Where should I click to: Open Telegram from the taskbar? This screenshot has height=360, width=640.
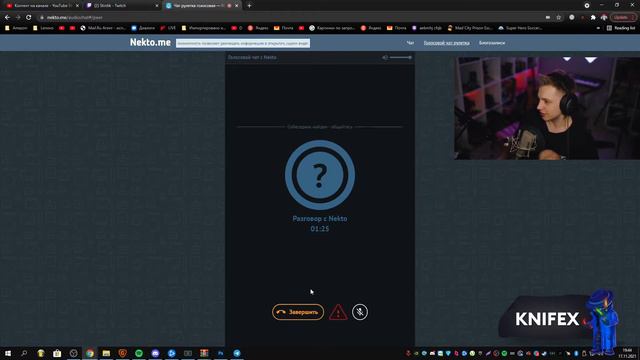tap(237, 353)
